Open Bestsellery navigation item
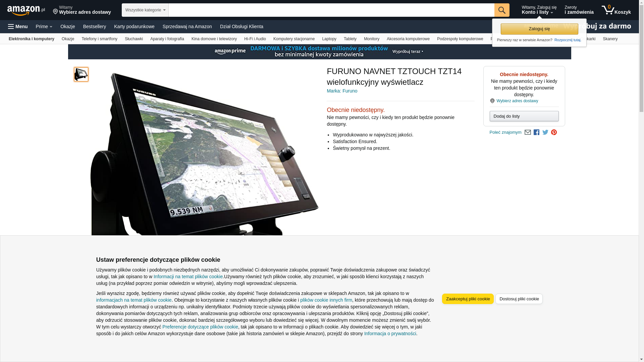The image size is (644, 362). click(x=95, y=26)
